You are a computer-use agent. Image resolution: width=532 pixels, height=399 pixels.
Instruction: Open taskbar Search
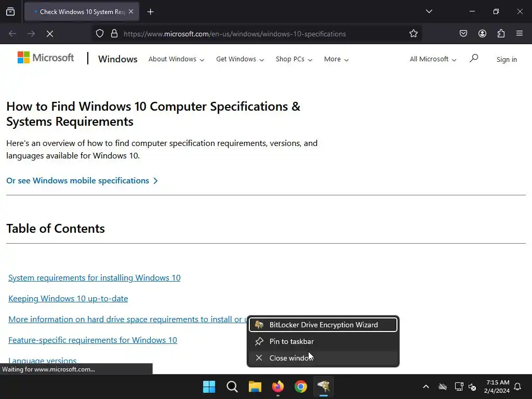pos(232,387)
